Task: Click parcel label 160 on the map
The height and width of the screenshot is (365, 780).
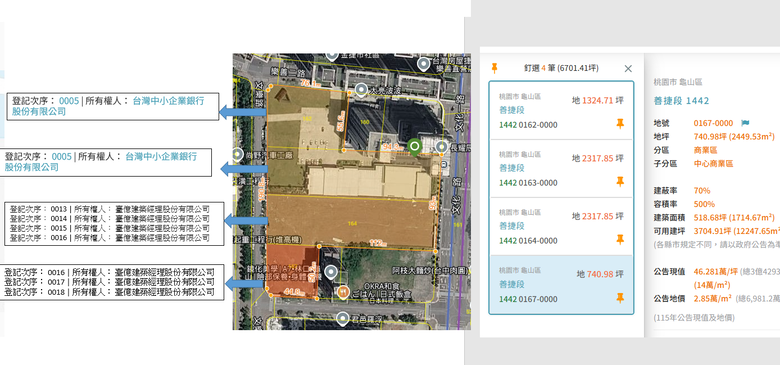Action: click(x=364, y=122)
